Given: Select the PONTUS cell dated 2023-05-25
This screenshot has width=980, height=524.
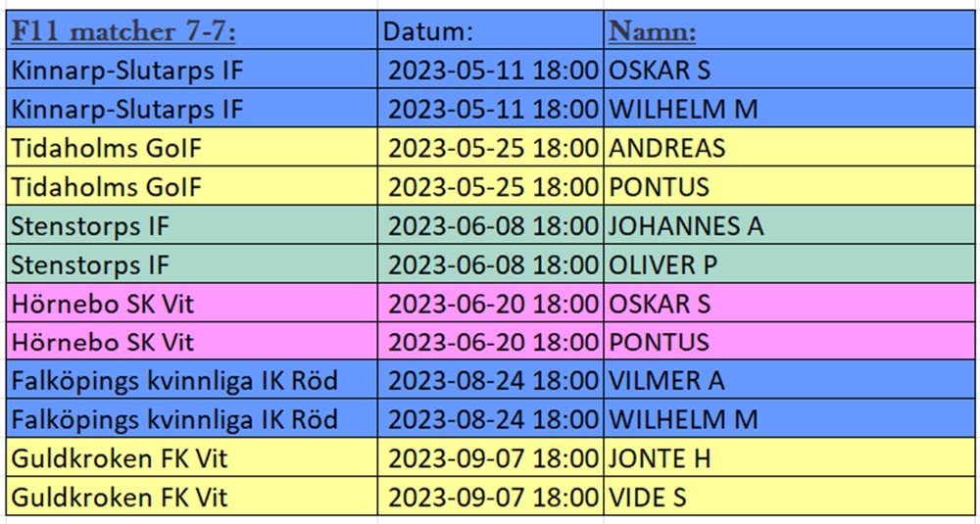Looking at the screenshot, I should point(789,185).
